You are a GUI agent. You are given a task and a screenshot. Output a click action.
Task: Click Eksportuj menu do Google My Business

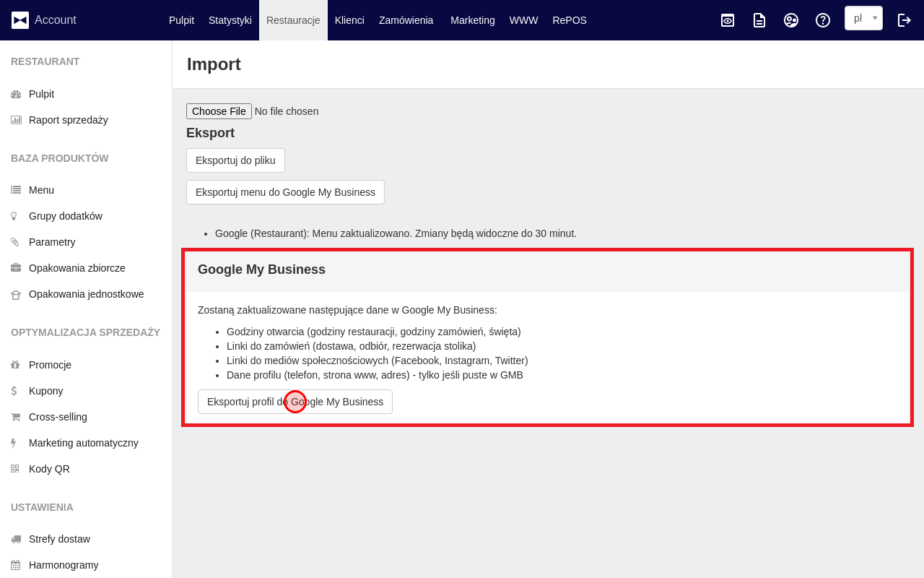click(285, 192)
